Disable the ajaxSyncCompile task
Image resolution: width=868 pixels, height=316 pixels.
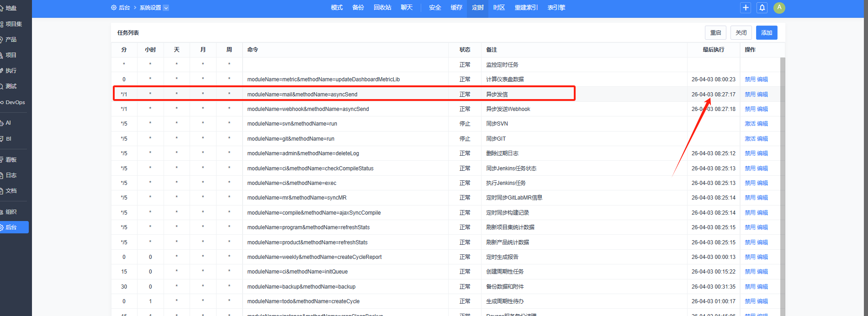click(x=750, y=213)
